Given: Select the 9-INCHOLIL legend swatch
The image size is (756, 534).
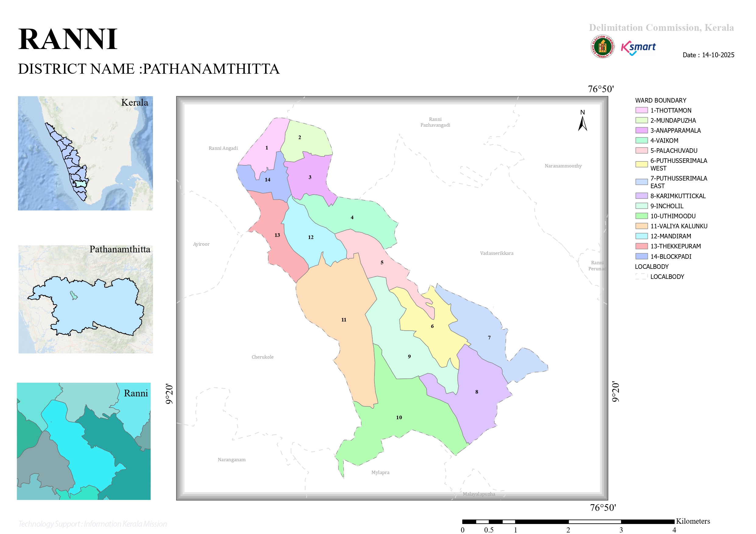Looking at the screenshot, I should (x=641, y=206).
